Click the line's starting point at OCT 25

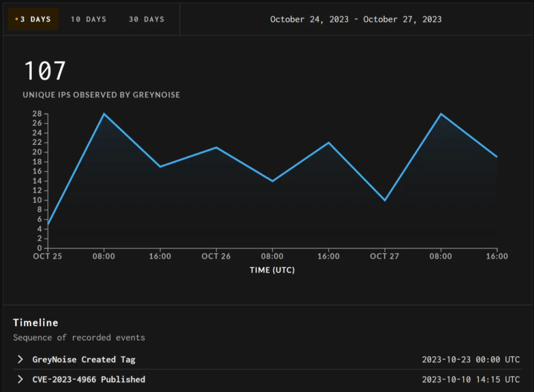click(48, 224)
